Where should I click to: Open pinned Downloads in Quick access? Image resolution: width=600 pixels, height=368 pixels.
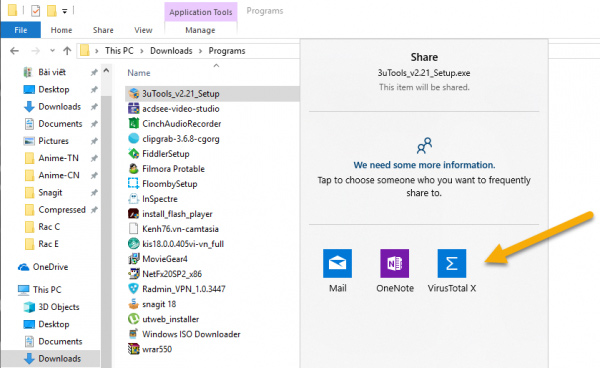tap(59, 106)
